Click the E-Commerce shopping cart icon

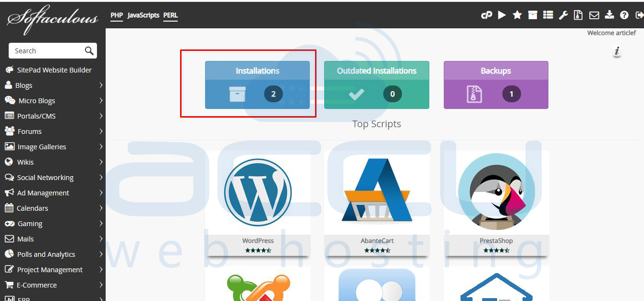tap(9, 285)
